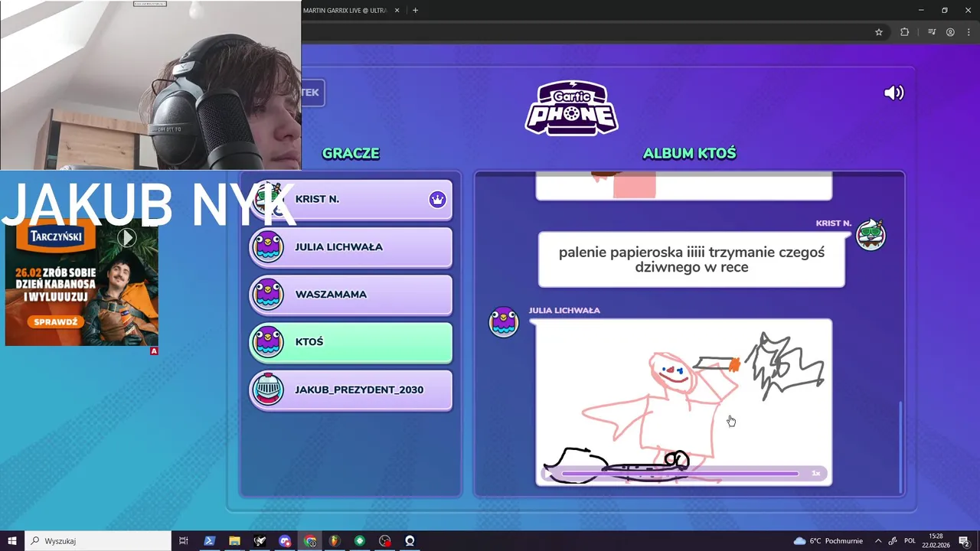Select highlighted player Ktoś
Image resolution: width=980 pixels, height=551 pixels.
pyautogui.click(x=351, y=342)
